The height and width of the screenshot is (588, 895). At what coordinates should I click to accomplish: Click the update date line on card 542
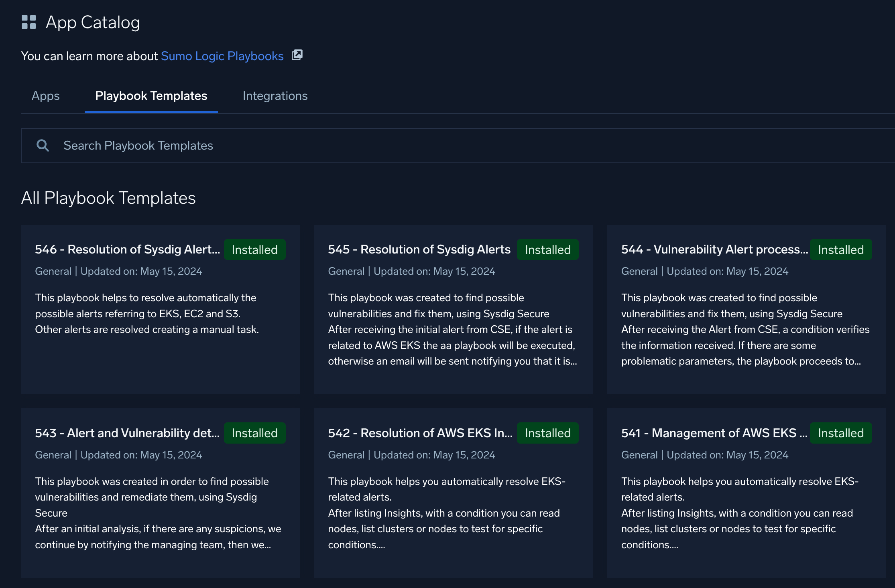tap(411, 455)
